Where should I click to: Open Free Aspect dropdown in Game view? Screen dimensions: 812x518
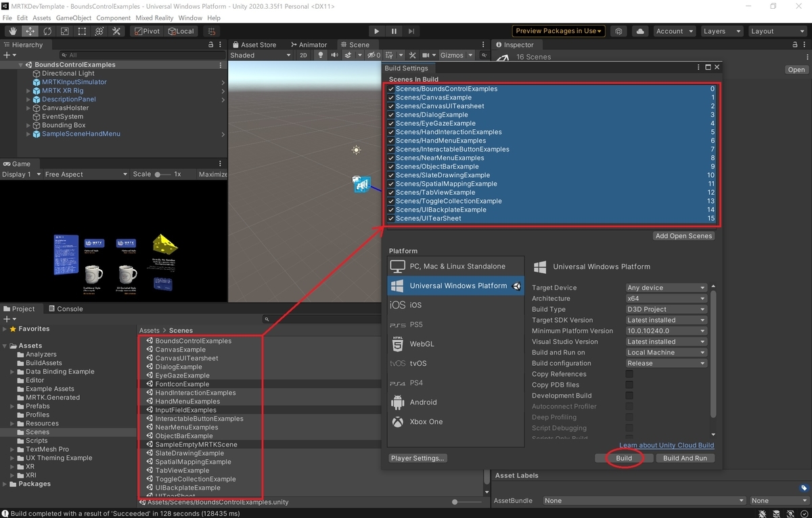86,174
